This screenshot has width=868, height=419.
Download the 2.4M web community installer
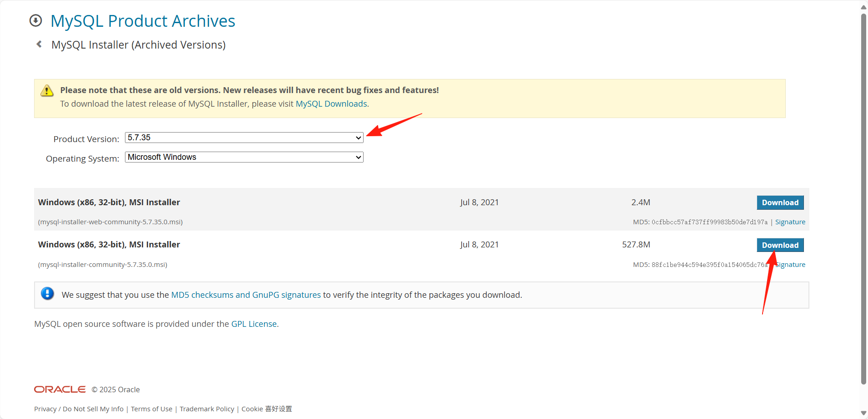[780, 202]
